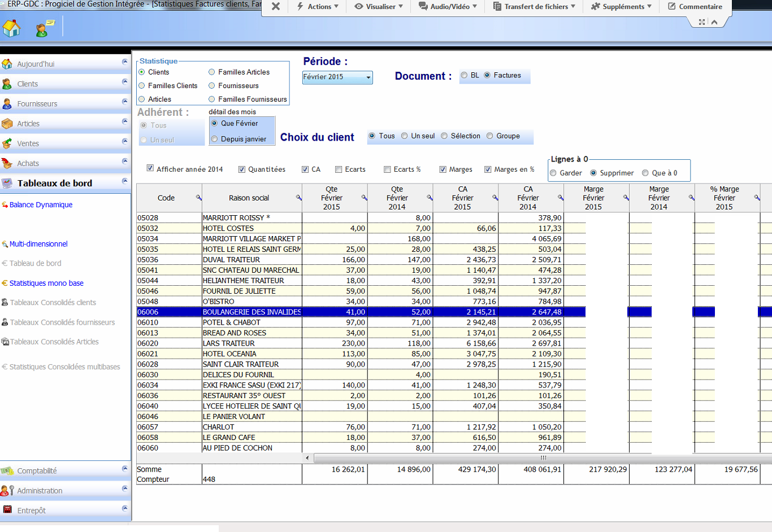Click the Clients sidebar icon
This screenshot has height=532, width=772.
point(7,84)
